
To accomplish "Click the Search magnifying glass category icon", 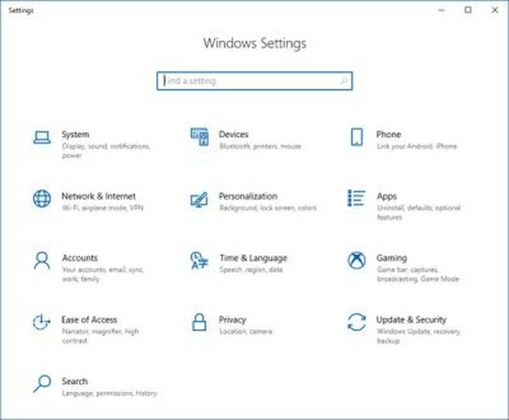I will [42, 384].
